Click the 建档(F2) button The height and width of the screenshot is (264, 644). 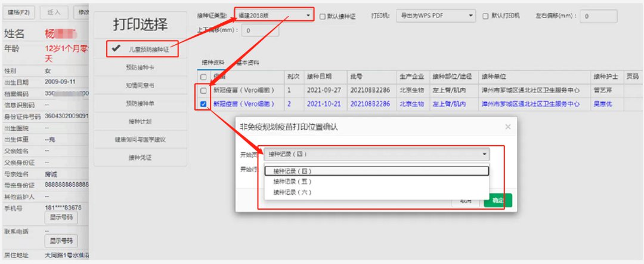point(19,13)
